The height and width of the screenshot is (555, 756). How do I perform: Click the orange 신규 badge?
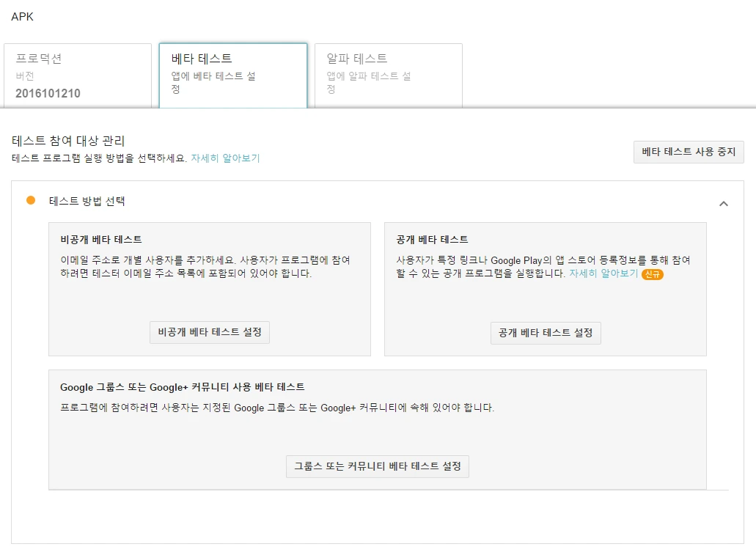click(653, 274)
